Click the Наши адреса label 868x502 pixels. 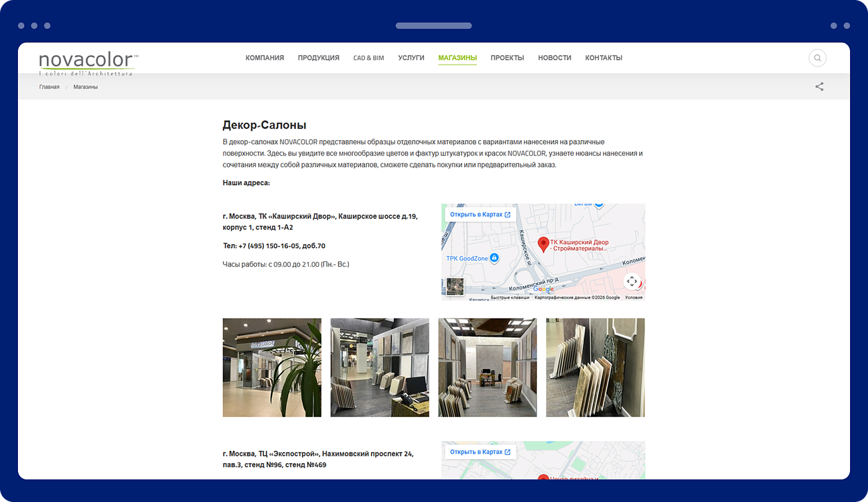click(246, 183)
